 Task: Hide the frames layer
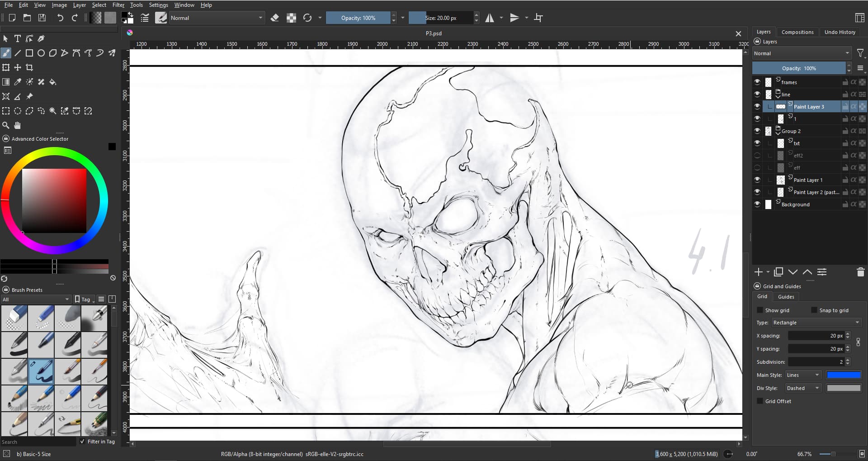pos(757,82)
